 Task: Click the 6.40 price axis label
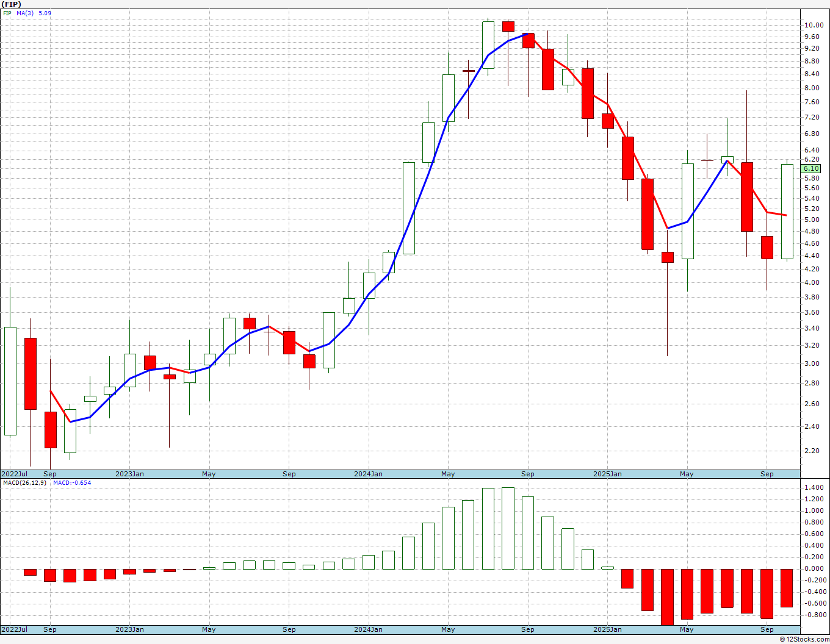[x=812, y=150]
